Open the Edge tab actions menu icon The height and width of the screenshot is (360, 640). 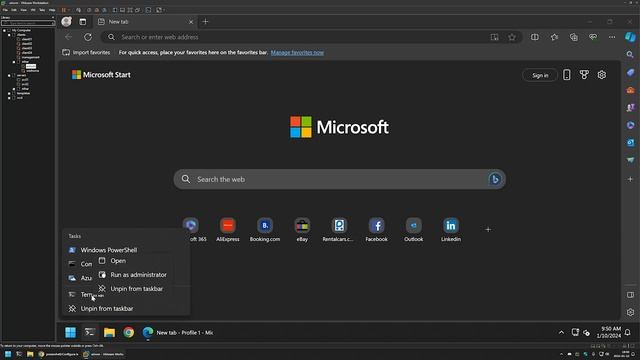tap(83, 22)
